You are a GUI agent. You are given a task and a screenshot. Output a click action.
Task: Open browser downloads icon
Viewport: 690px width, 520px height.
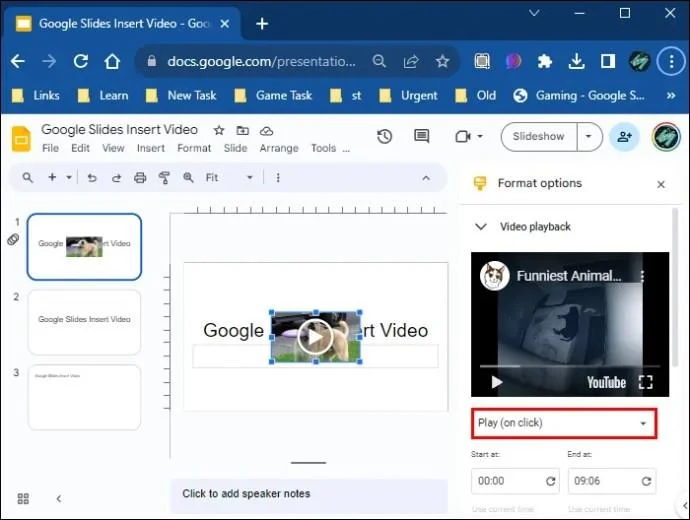point(576,61)
